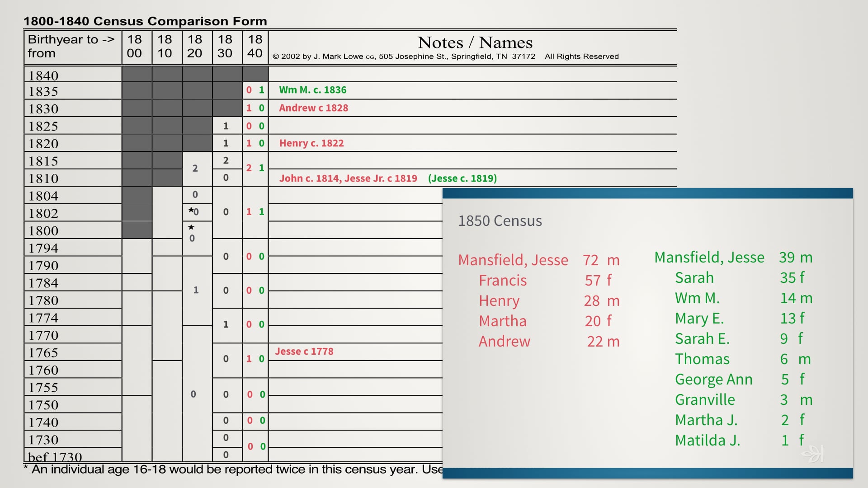868x488 pixels.
Task: Click the green '(Jesse c. 1819)' note
Action: [x=462, y=178]
